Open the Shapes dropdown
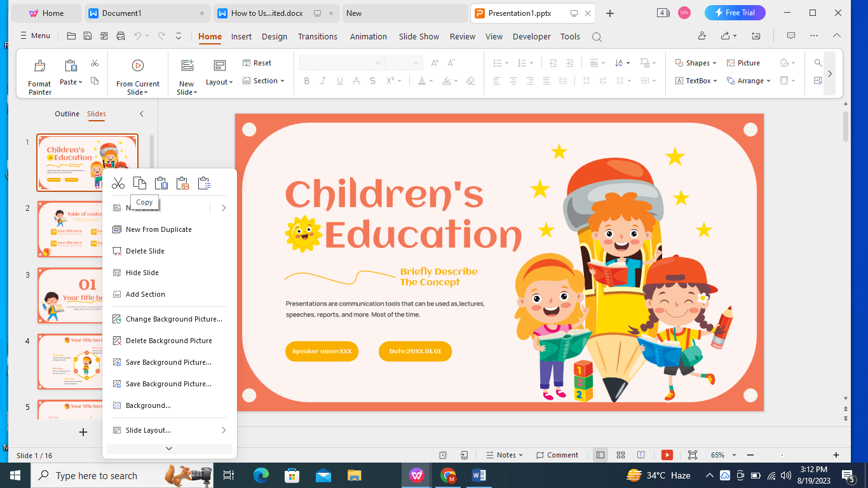Screen dimensions: 868x488 696,63
